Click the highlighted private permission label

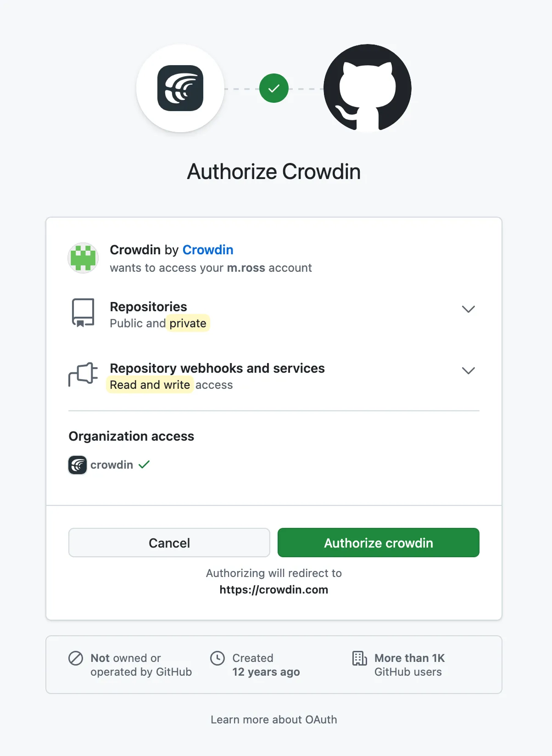(x=187, y=323)
